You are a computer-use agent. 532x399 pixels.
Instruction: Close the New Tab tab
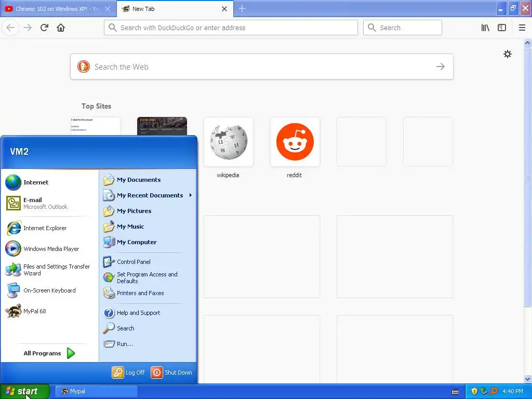pyautogui.click(x=224, y=9)
